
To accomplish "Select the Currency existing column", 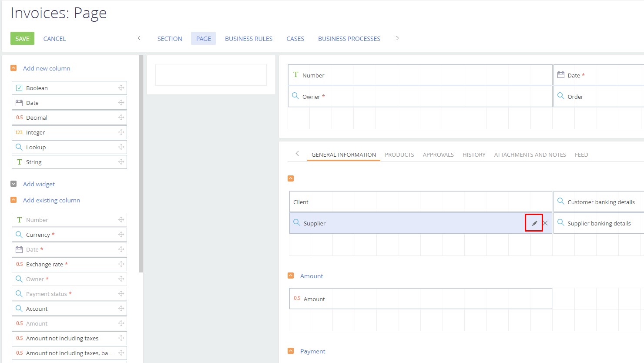I will 69,235.
